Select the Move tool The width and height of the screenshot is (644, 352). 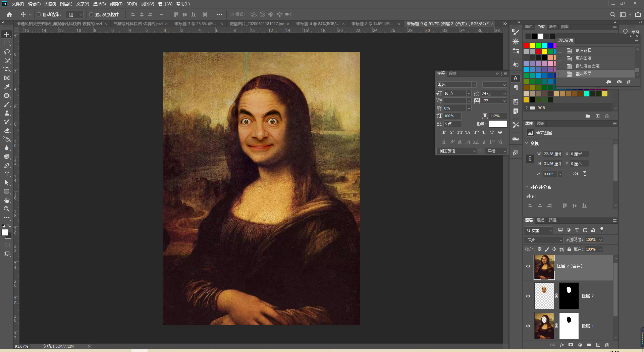click(7, 34)
